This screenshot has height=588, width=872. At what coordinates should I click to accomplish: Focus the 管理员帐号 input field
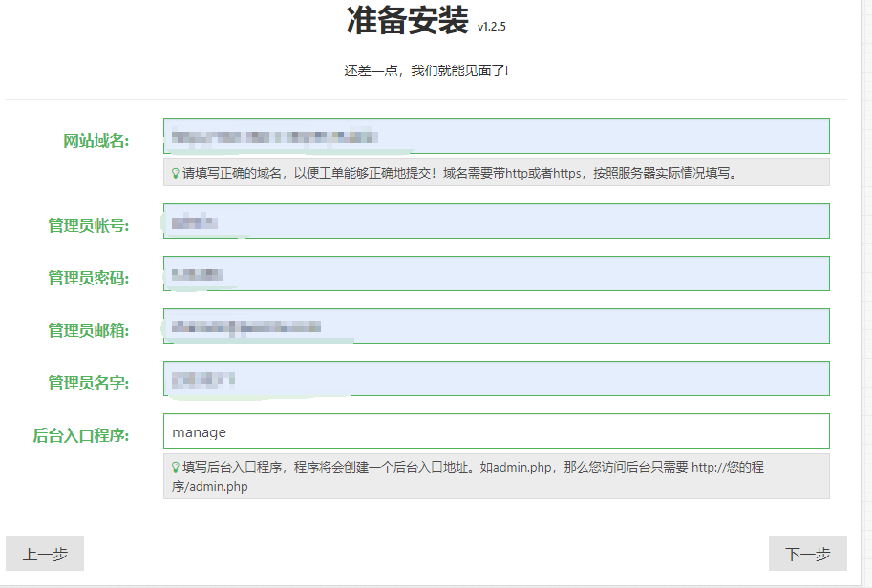point(496,221)
